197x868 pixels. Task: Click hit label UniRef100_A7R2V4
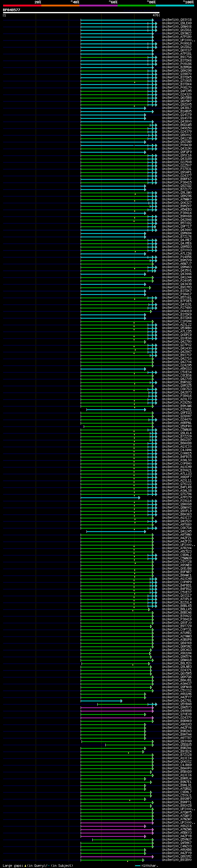[x=177, y=548]
